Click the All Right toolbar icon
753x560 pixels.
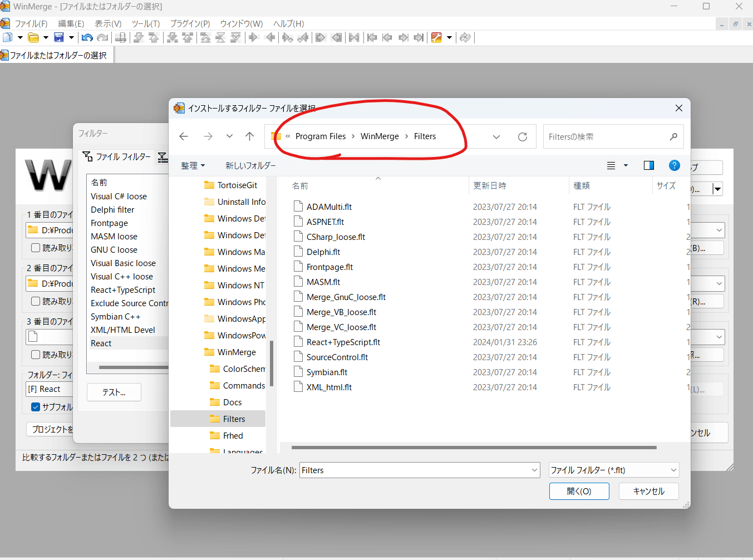[x=321, y=37]
